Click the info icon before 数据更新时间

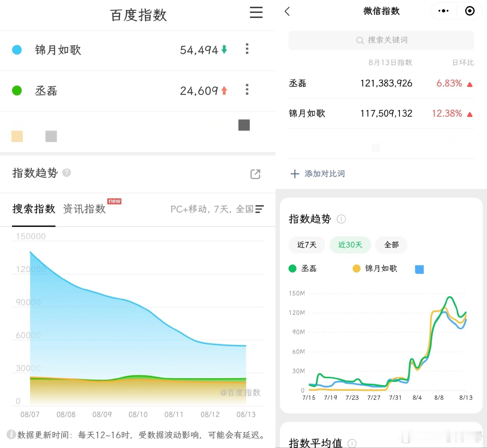[x=11, y=434]
